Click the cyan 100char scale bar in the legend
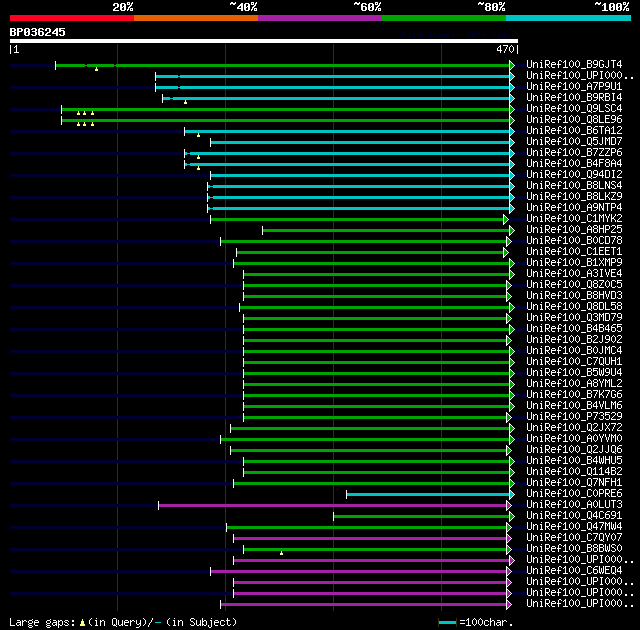The height and width of the screenshot is (630, 640). click(x=447, y=623)
